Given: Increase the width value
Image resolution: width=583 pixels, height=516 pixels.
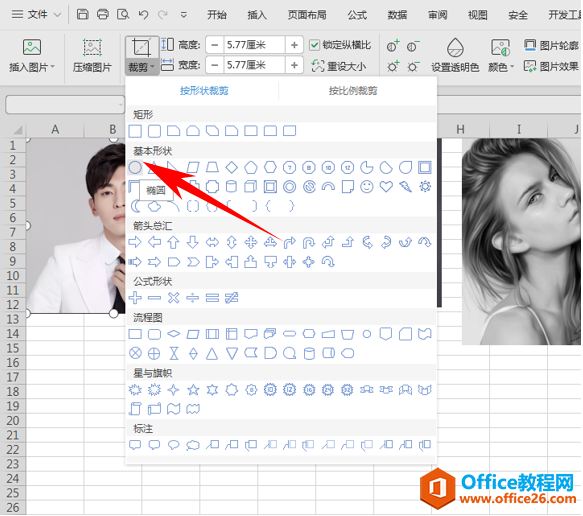Looking at the screenshot, I should pyautogui.click(x=294, y=65).
